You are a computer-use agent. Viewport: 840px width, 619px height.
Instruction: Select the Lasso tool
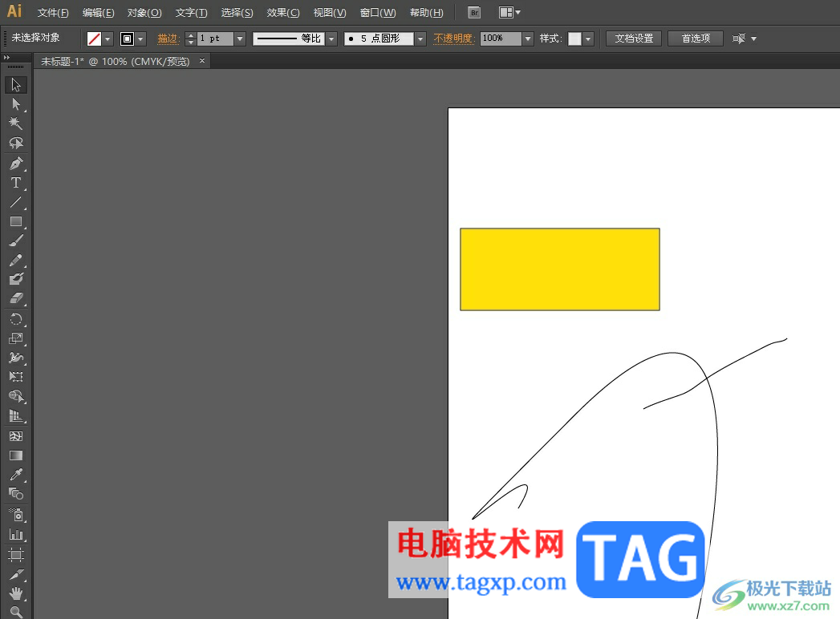(16, 143)
